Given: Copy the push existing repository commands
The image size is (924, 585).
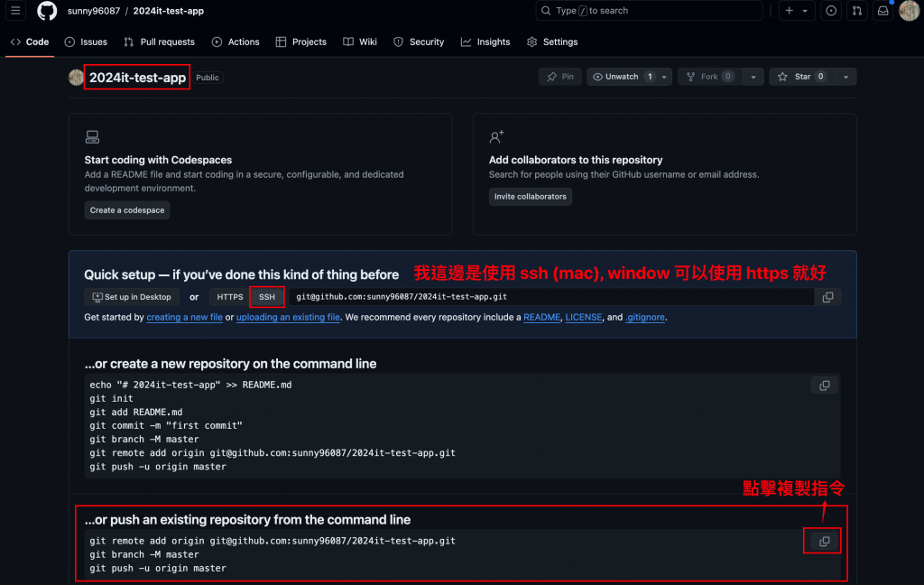Looking at the screenshot, I should point(825,541).
